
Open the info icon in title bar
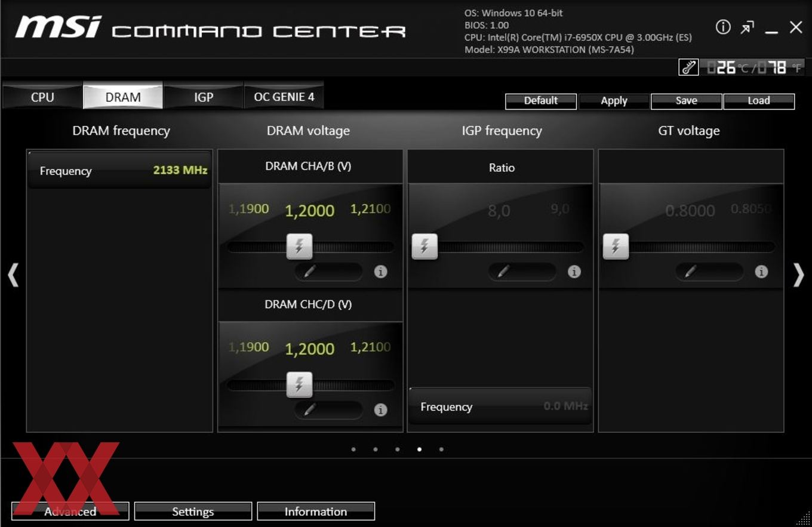pos(723,27)
